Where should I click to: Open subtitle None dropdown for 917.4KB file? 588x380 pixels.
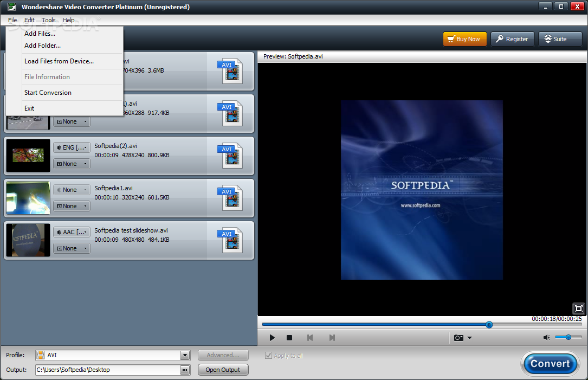72,121
